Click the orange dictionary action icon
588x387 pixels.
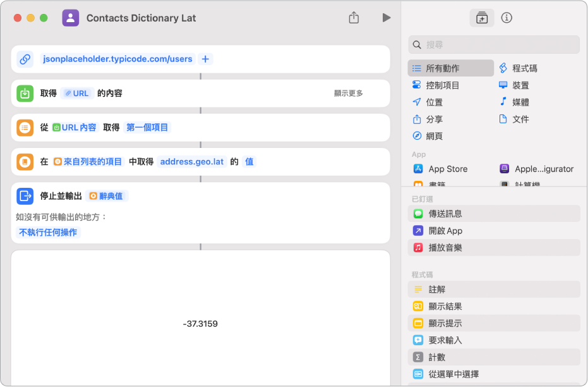(25, 162)
